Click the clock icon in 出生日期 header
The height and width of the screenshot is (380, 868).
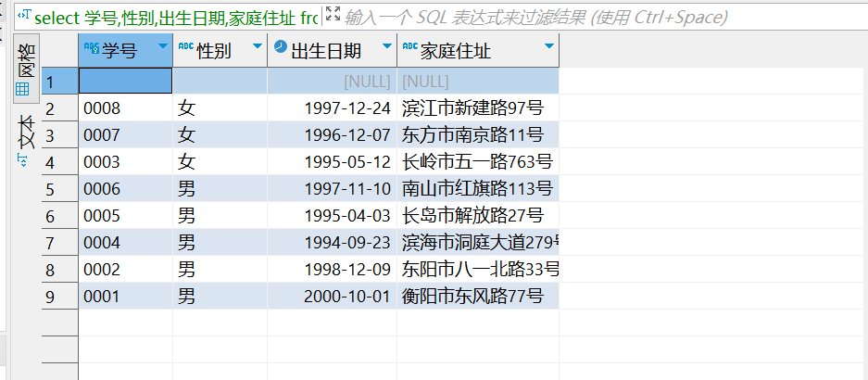point(282,46)
